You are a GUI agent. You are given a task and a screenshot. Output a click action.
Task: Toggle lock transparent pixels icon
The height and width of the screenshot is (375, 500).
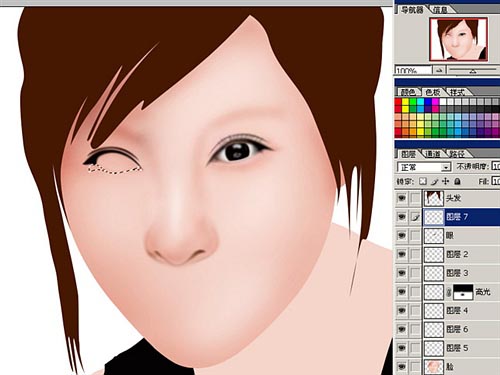coord(423,181)
